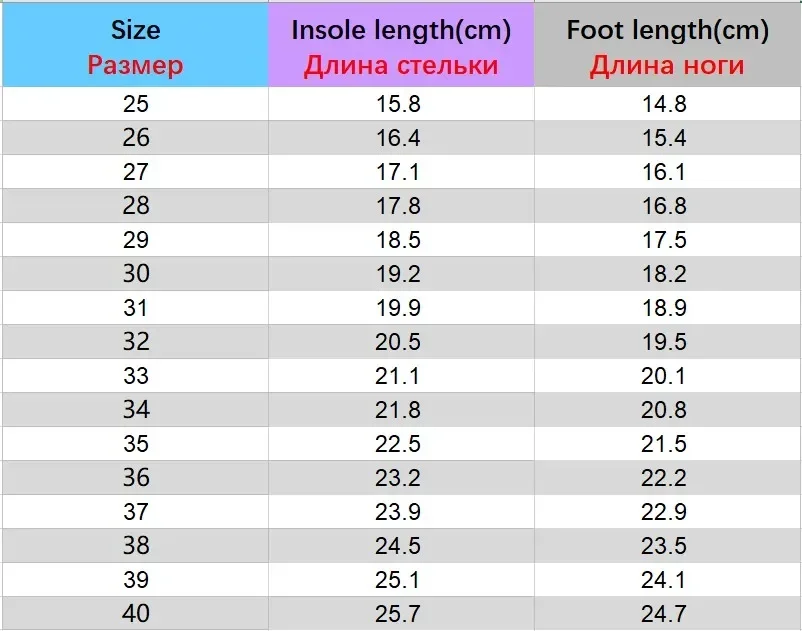802x631 pixels.
Task: Select foot length value 24.1
Action: coord(664,580)
